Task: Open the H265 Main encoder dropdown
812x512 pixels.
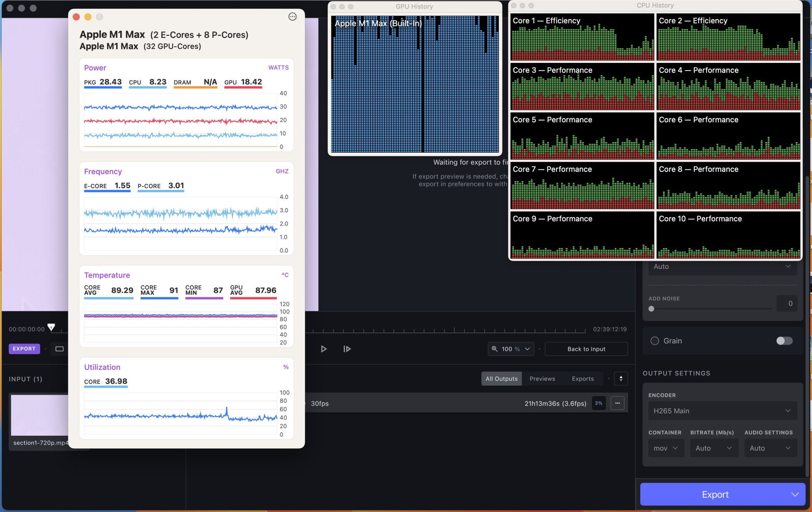Action: click(722, 411)
